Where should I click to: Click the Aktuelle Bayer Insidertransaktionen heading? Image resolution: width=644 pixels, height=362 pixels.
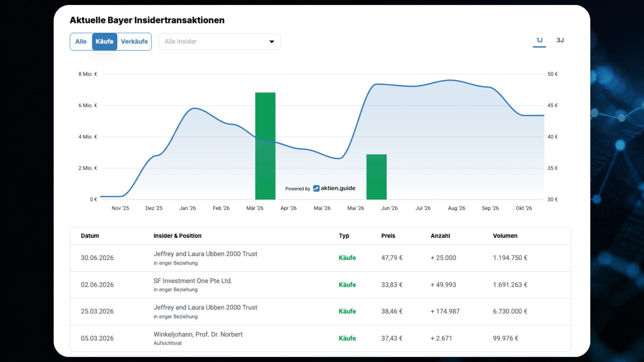[147, 20]
